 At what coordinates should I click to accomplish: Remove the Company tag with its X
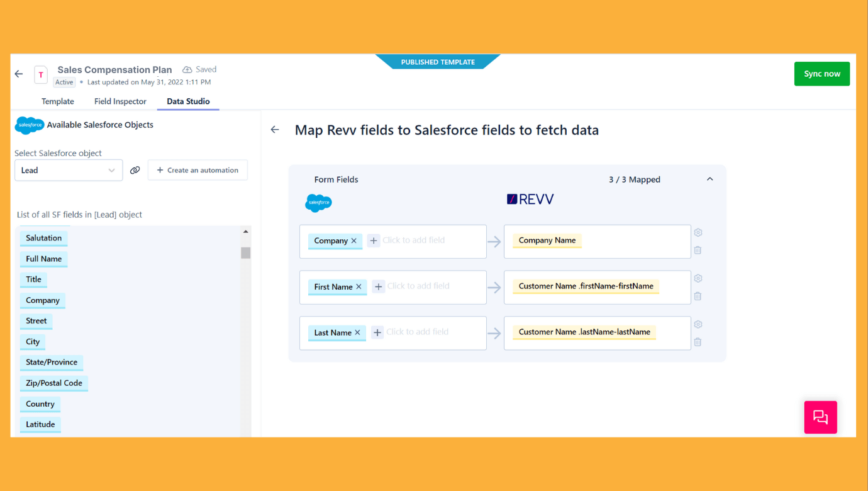(354, 240)
